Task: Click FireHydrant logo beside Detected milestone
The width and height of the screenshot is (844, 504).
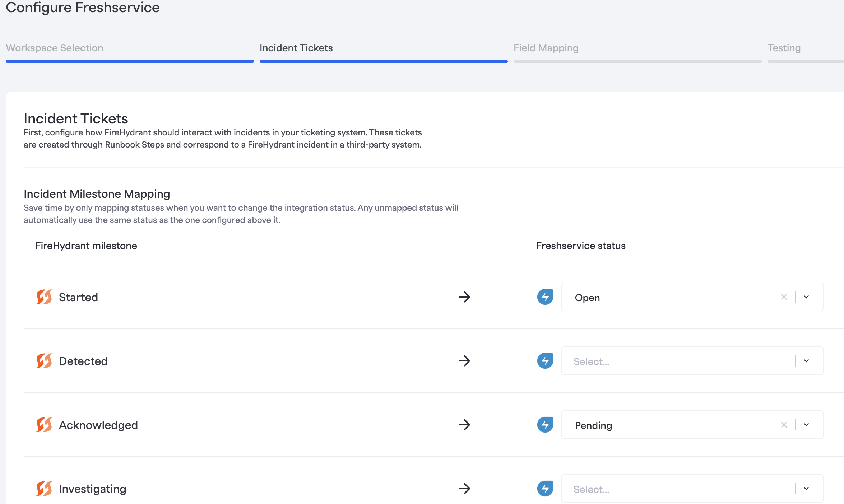Action: pos(44,361)
